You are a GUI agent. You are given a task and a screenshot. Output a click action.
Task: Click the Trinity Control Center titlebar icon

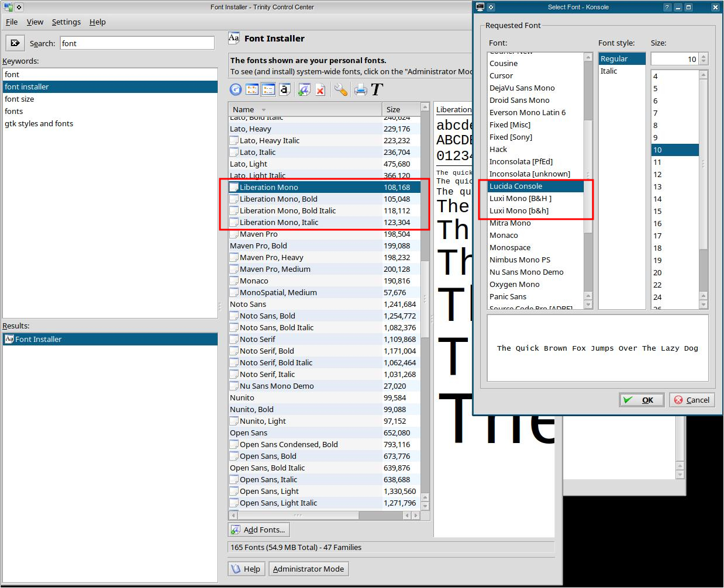8,7
